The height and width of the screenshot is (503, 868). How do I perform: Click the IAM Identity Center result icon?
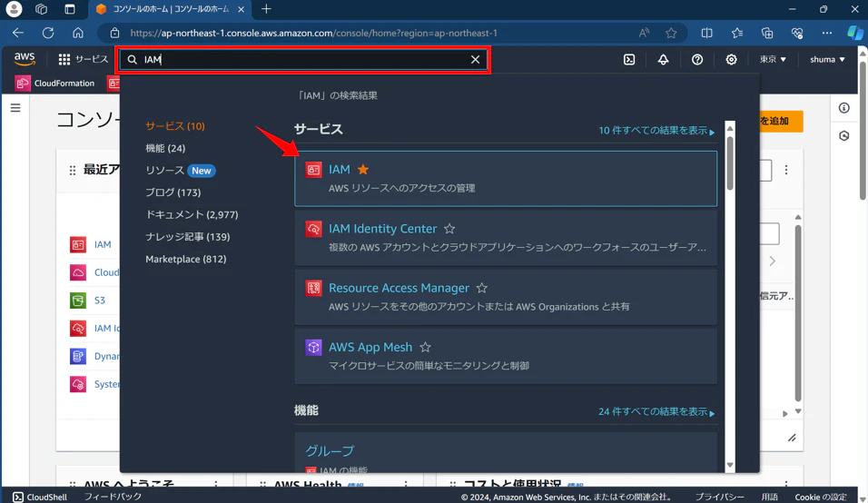point(313,229)
